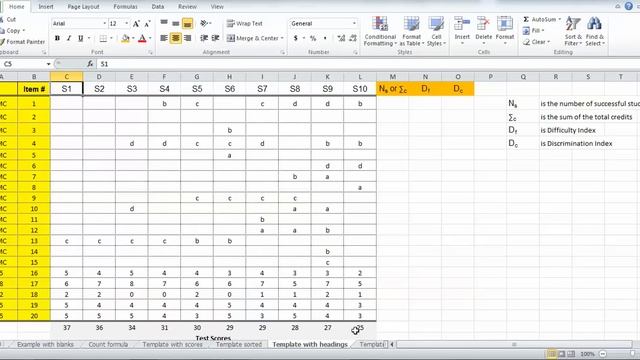Switch to the Count formula sheet tab
Screen dimensions: 640x360
tap(108, 344)
